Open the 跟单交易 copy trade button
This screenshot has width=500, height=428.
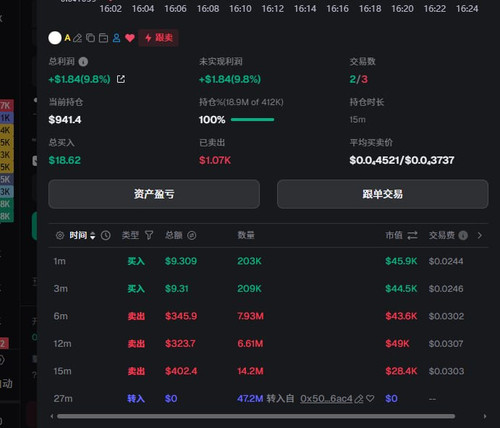point(383,194)
